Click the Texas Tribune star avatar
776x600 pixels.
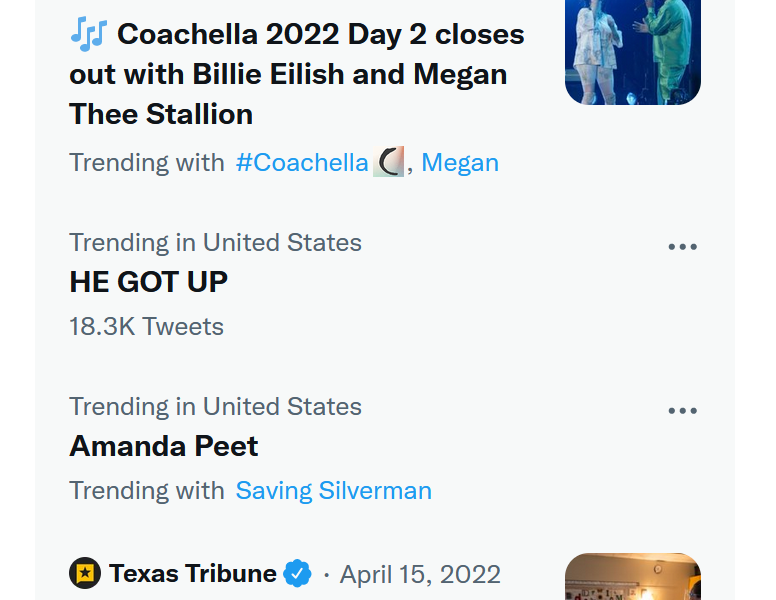point(85,574)
